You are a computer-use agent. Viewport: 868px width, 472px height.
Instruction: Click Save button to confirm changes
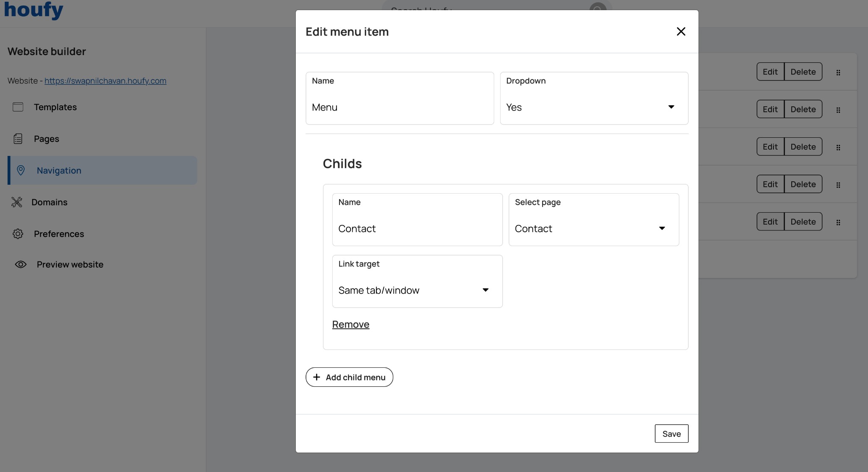[671, 433]
